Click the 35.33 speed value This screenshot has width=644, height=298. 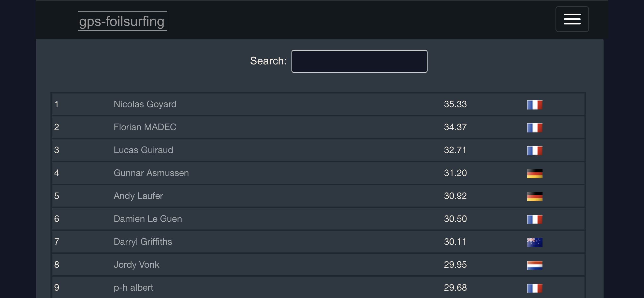pyautogui.click(x=455, y=104)
